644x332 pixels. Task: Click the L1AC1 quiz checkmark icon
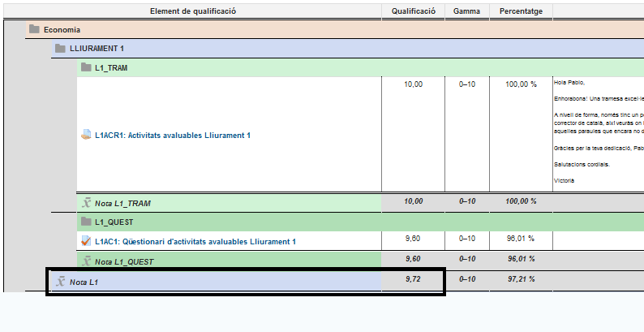coord(87,241)
